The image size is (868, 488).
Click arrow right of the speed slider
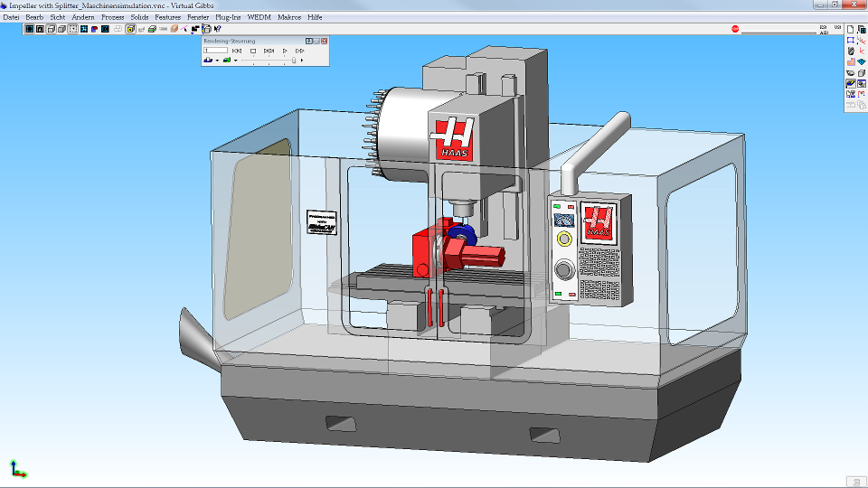pos(302,61)
